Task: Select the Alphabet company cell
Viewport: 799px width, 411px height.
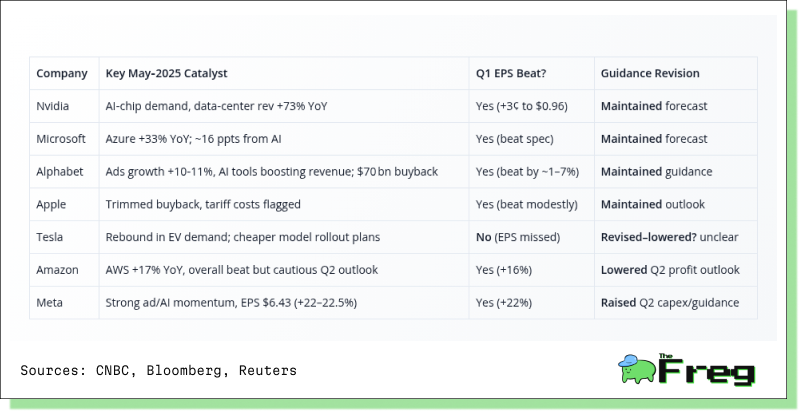Action: [x=64, y=172]
